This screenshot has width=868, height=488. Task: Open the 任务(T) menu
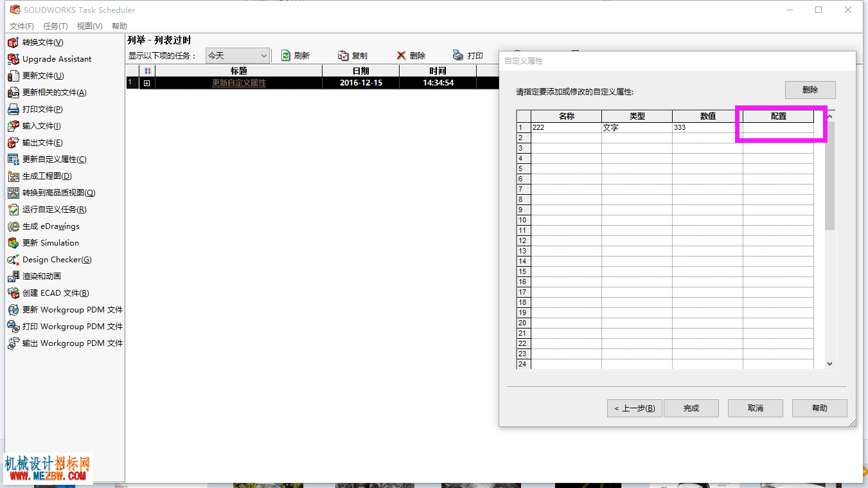pos(55,26)
